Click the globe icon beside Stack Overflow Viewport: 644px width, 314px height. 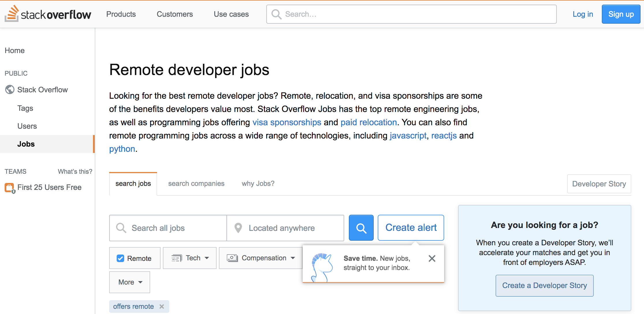[10, 90]
